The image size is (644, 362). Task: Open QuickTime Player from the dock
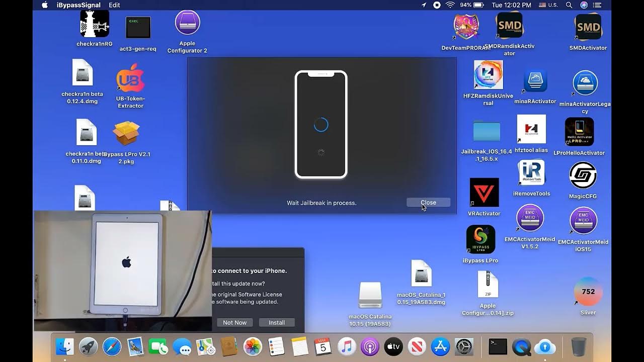pyautogui.click(x=522, y=347)
